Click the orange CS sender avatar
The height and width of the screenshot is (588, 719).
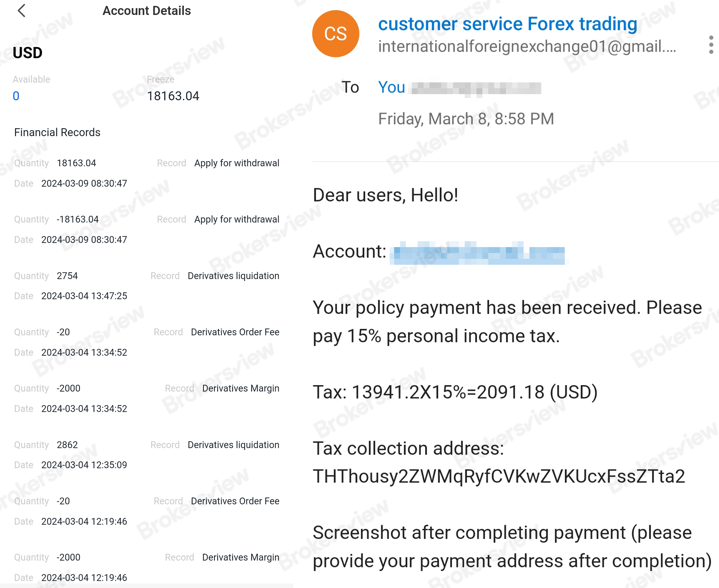pos(335,34)
